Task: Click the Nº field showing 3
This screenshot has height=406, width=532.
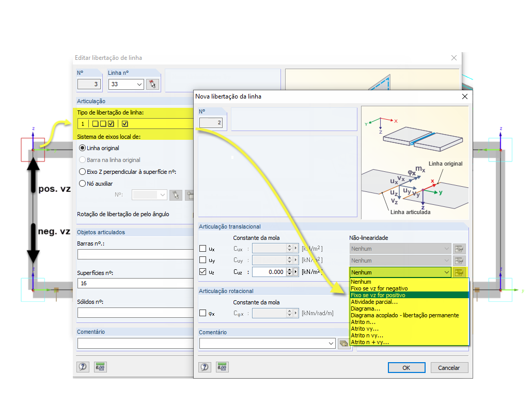Action: (x=89, y=84)
